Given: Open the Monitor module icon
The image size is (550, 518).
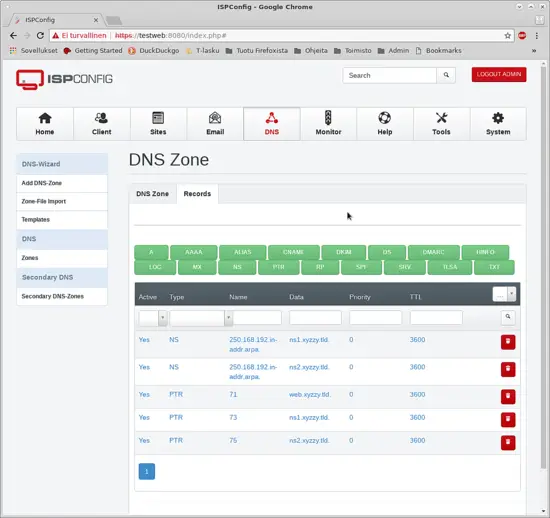Looking at the screenshot, I should 328,118.
